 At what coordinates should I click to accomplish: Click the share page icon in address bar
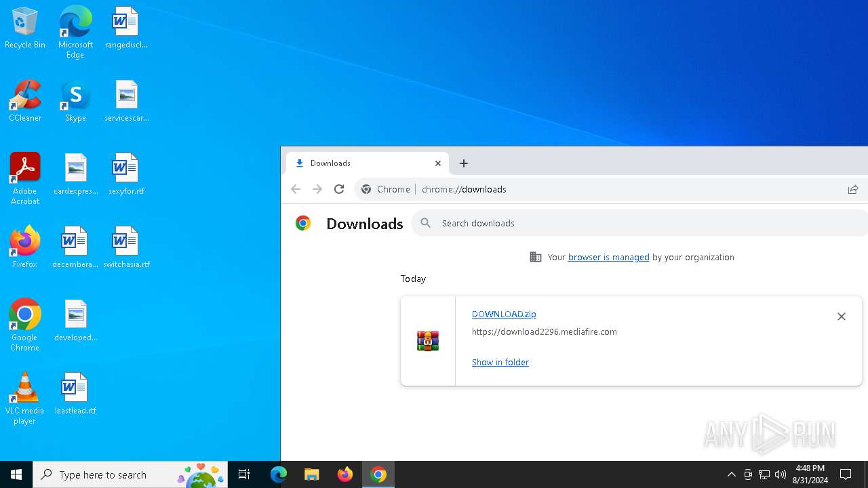[853, 189]
